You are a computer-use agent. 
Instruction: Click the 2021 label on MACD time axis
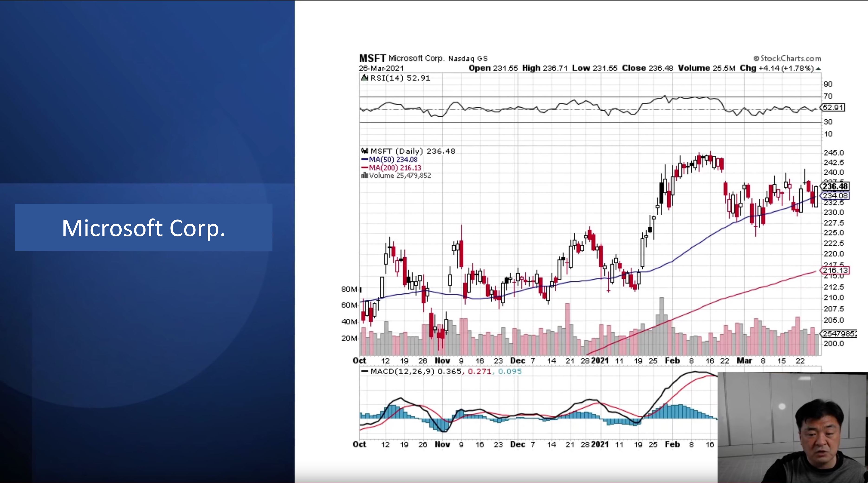600,444
